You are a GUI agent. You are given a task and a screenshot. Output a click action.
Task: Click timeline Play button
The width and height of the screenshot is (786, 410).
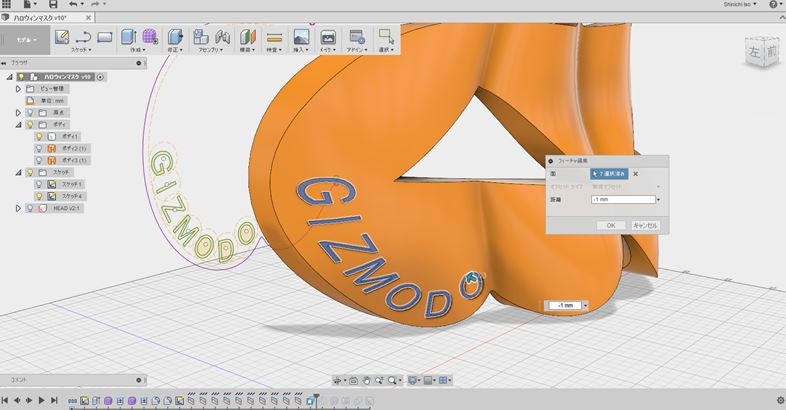tap(42, 400)
